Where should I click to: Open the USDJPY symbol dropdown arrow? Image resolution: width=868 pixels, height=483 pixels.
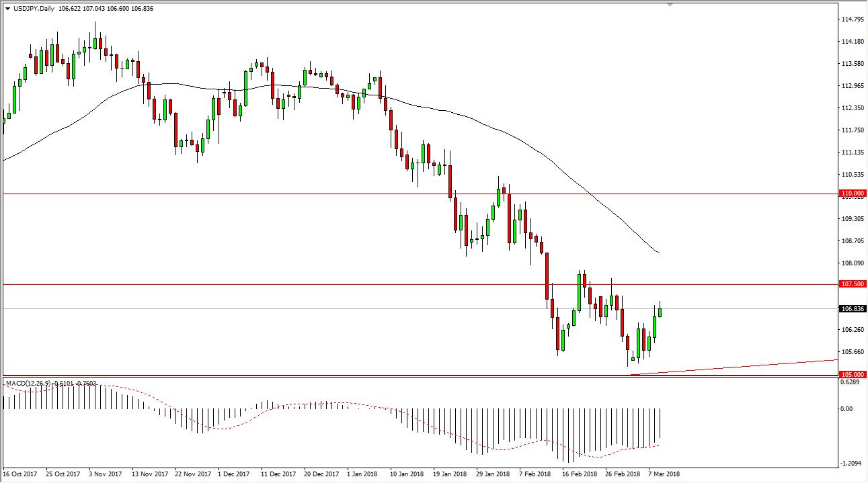[8, 9]
